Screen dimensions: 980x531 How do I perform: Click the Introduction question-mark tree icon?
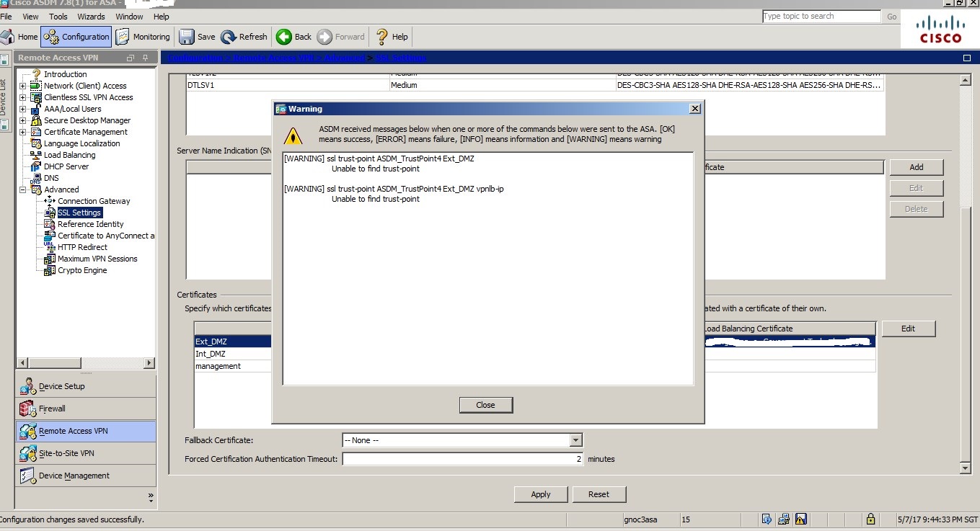[36, 74]
